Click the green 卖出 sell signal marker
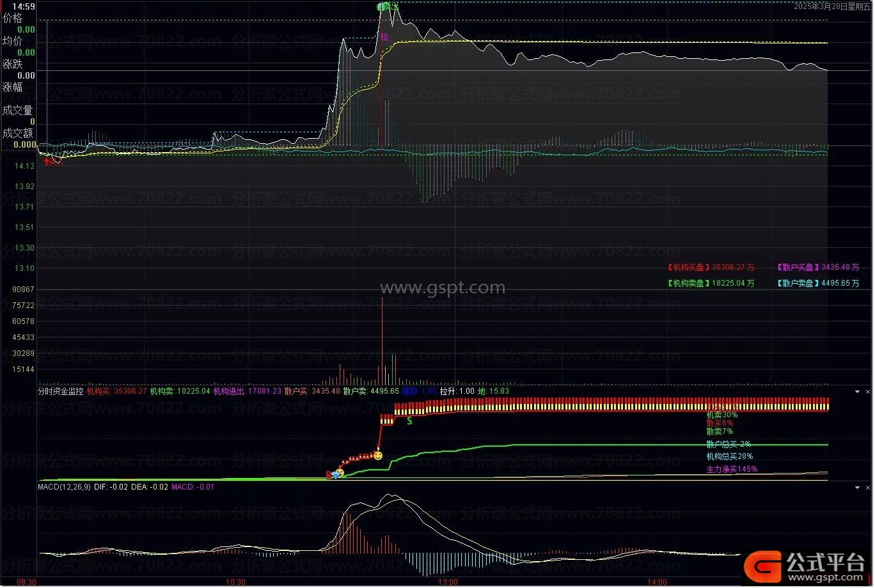The height and width of the screenshot is (588, 875). point(387,7)
